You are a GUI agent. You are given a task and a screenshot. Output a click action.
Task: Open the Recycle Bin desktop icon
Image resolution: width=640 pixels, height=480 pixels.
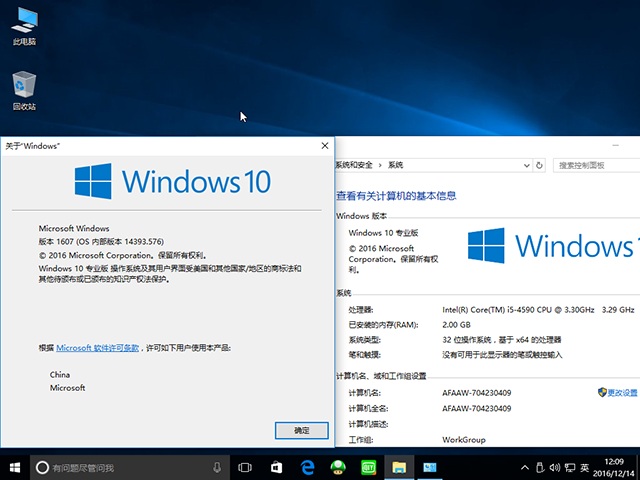(x=24, y=90)
